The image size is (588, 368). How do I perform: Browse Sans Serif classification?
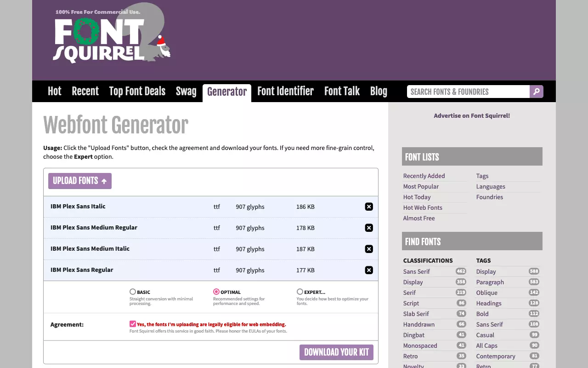click(x=417, y=271)
